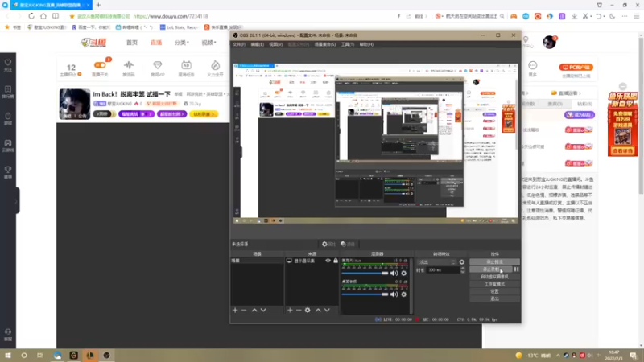Adjust the second mixer channel volume slider
The image size is (644, 362).
[365, 294]
